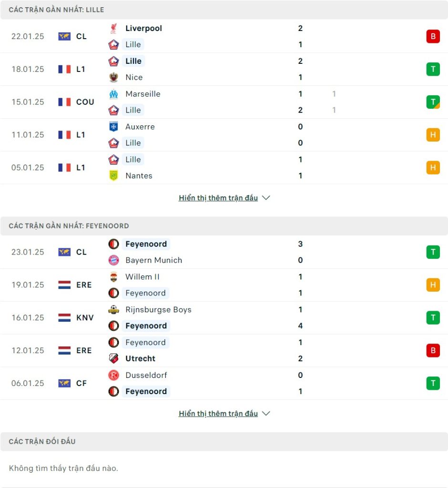Click the Bayern Munich club logo

(x=113, y=260)
